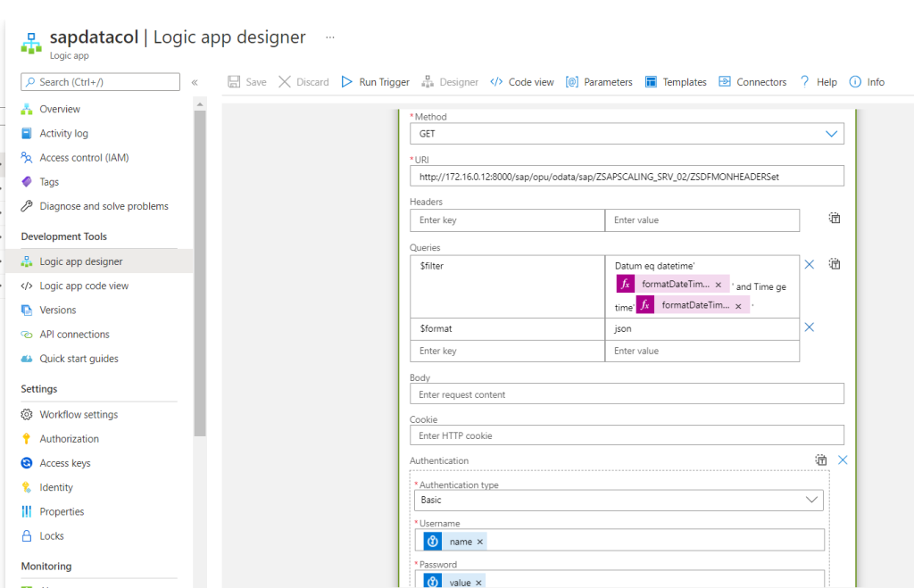Click the Headers key field
This screenshot has height=588, width=914.
(x=507, y=220)
